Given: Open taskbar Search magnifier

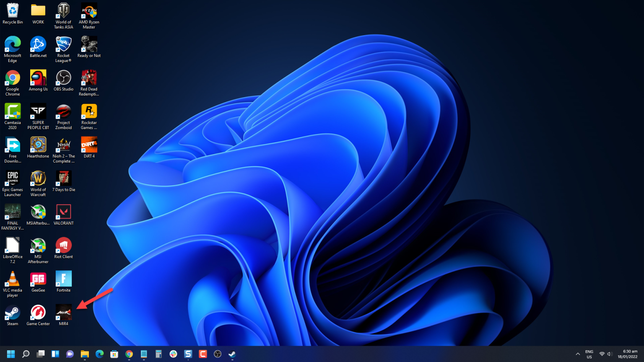Looking at the screenshot, I should (26, 354).
